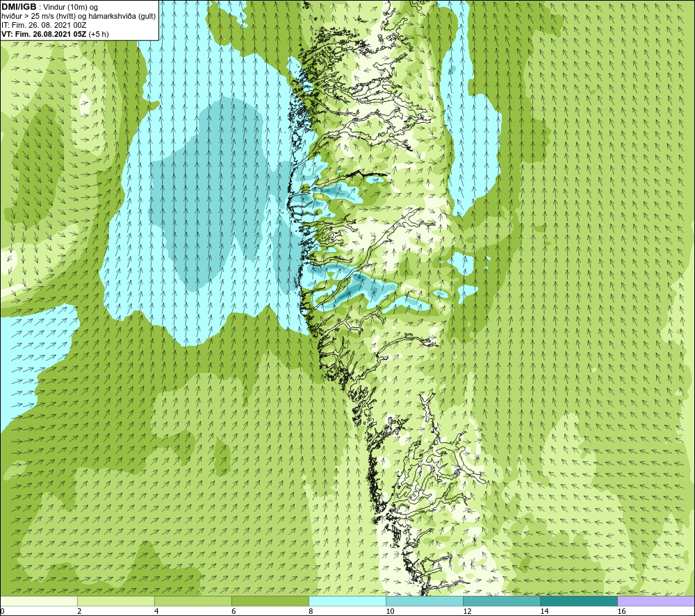Click the legend scale label 12
695x616 pixels.
coord(467,611)
